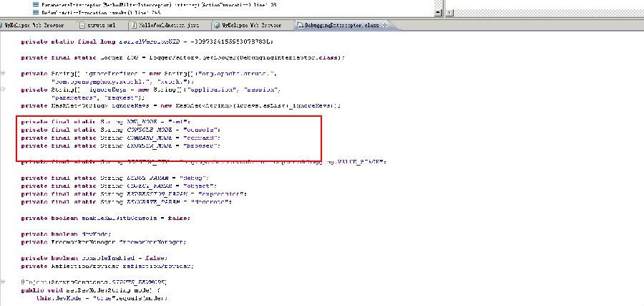Switch to the struts.xml editor tab
This screenshot has width=644, height=306.
97,25
